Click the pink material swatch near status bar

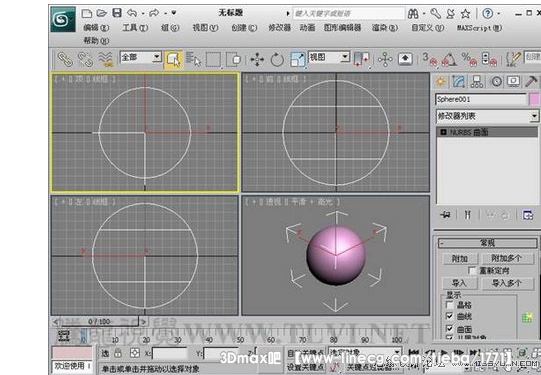[72, 353]
